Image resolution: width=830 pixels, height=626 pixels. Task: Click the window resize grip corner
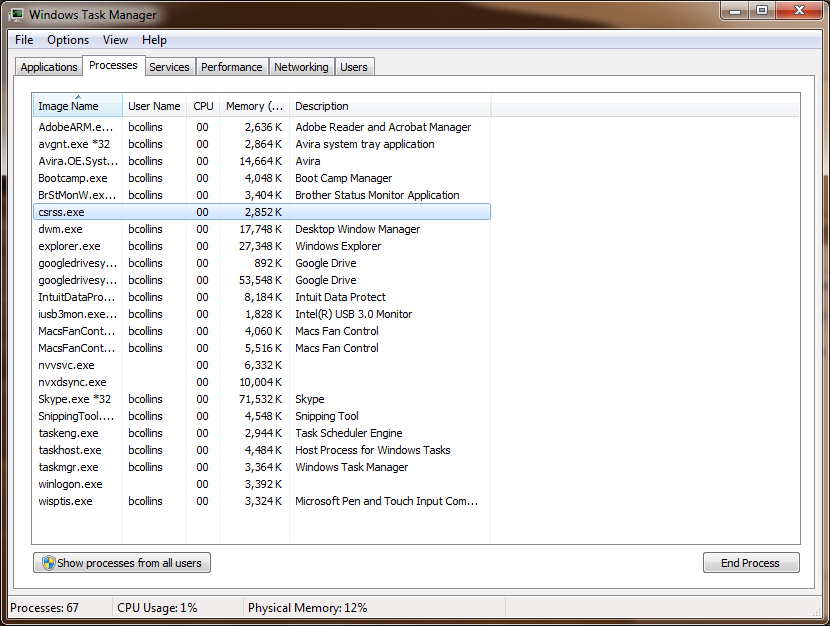817,612
